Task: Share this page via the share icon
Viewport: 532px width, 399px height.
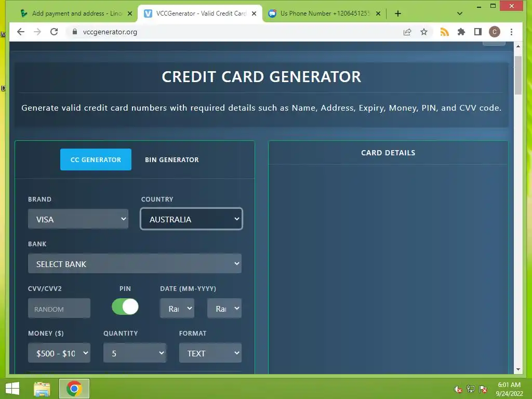Action: tap(407, 32)
